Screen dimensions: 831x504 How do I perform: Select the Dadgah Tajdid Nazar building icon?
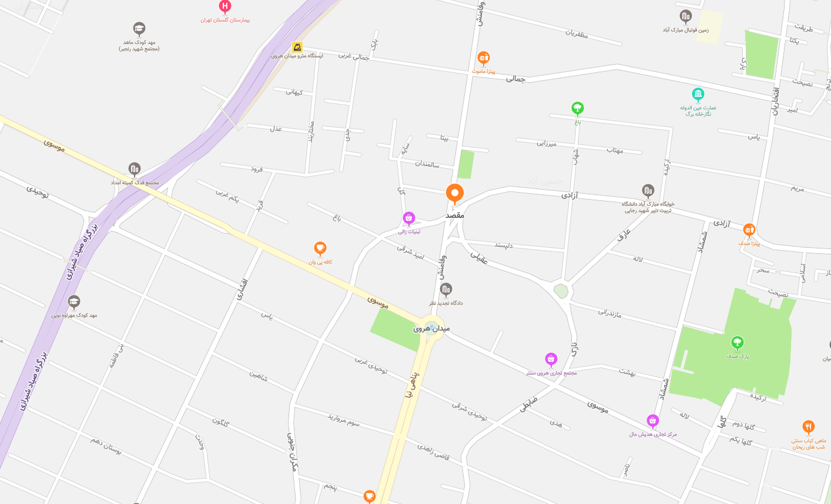tap(446, 289)
